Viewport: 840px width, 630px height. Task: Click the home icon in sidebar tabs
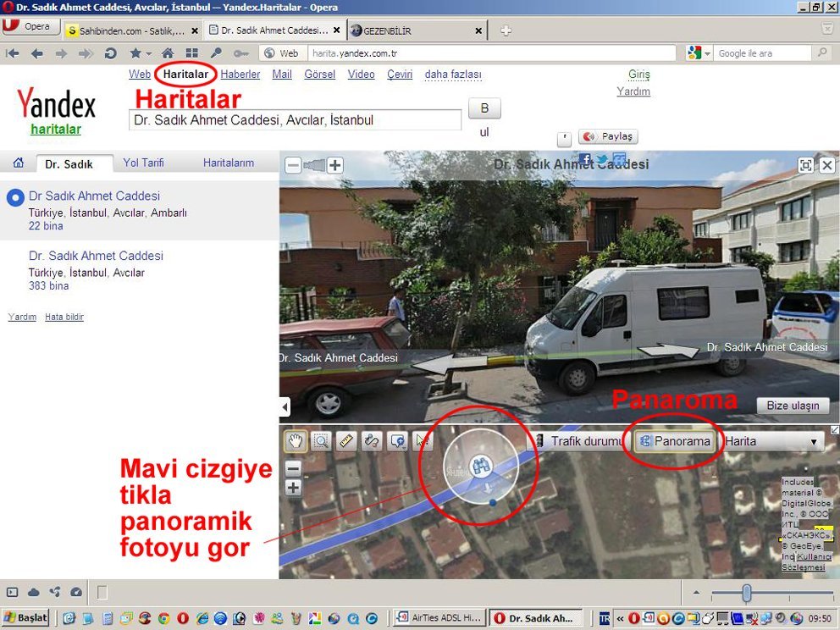point(19,163)
